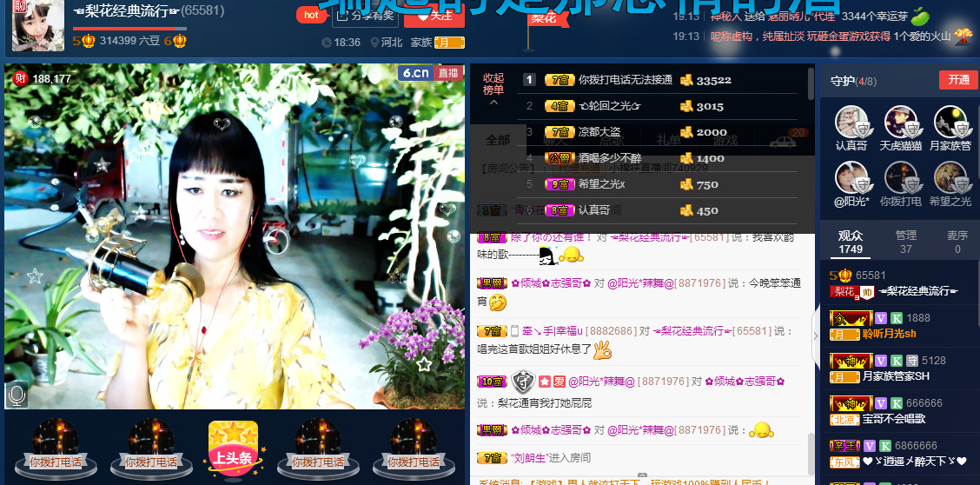Click the 分享有奖 share button
The width and height of the screenshot is (980, 485).
[365, 15]
